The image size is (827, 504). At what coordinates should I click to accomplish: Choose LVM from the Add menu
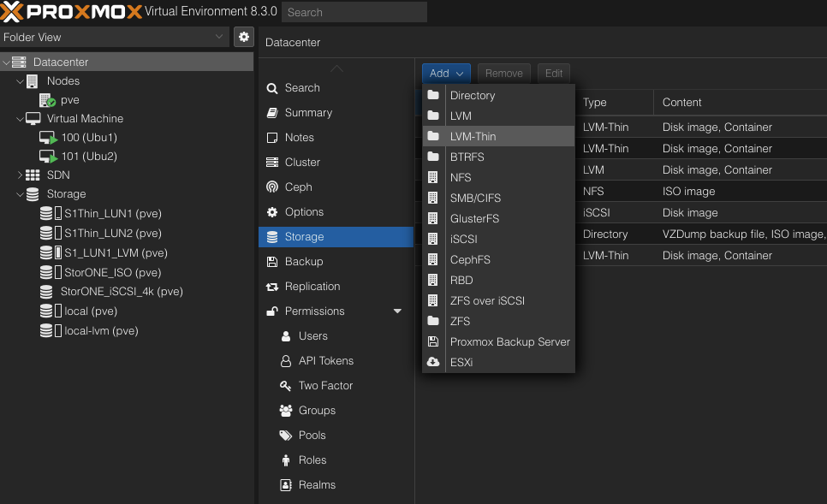pos(498,116)
